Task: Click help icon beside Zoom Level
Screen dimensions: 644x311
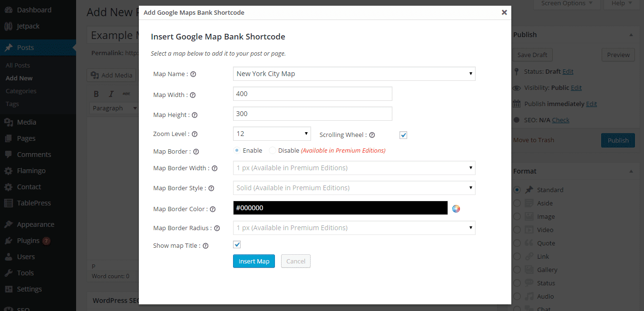Action: click(195, 135)
